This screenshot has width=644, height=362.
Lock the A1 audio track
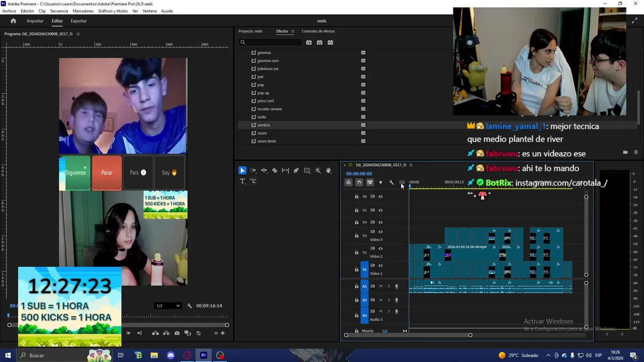(x=357, y=286)
